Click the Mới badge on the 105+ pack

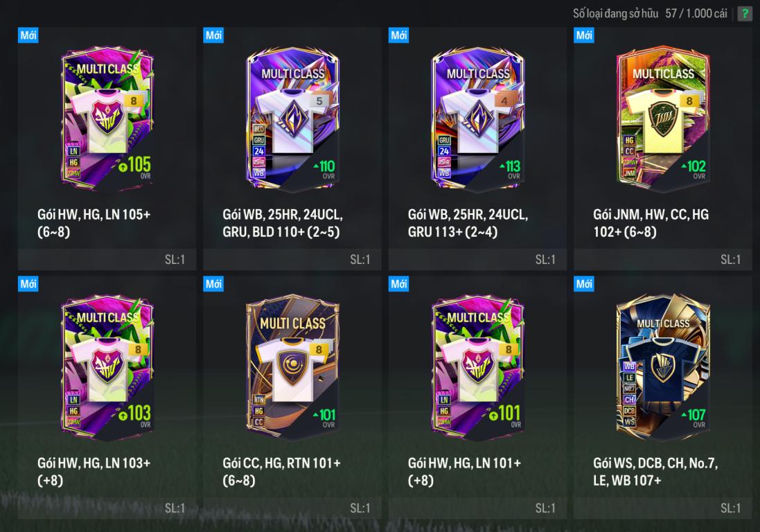28,35
